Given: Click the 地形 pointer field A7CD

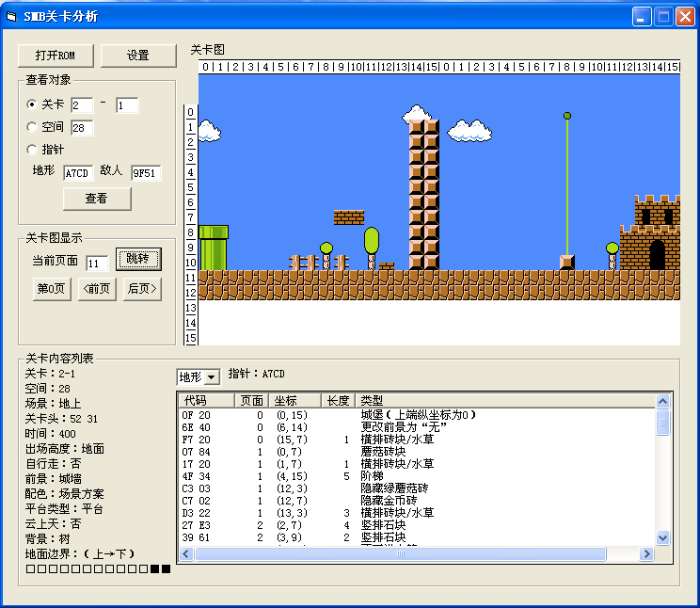Looking at the screenshot, I should (78, 173).
